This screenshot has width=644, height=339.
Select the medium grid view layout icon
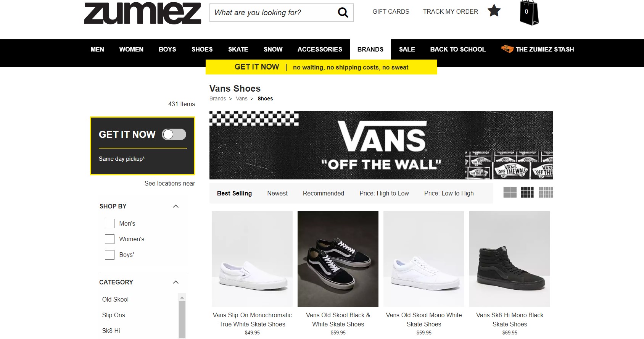pos(528,192)
